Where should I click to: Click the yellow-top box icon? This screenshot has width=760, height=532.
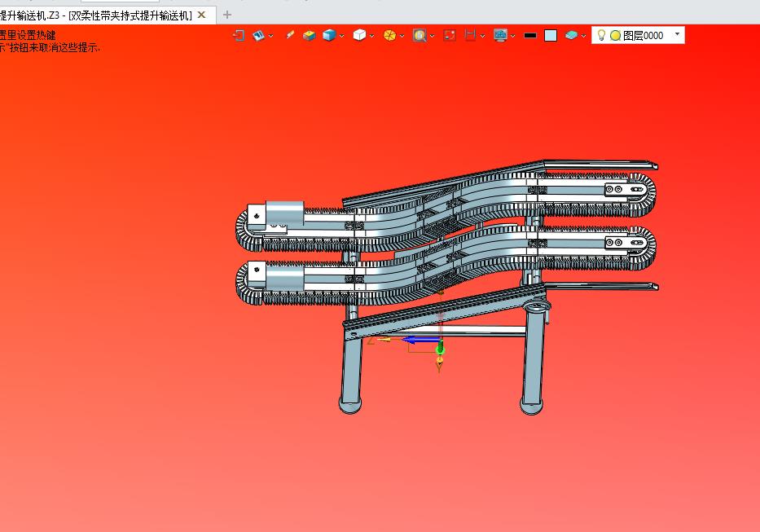tap(309, 35)
